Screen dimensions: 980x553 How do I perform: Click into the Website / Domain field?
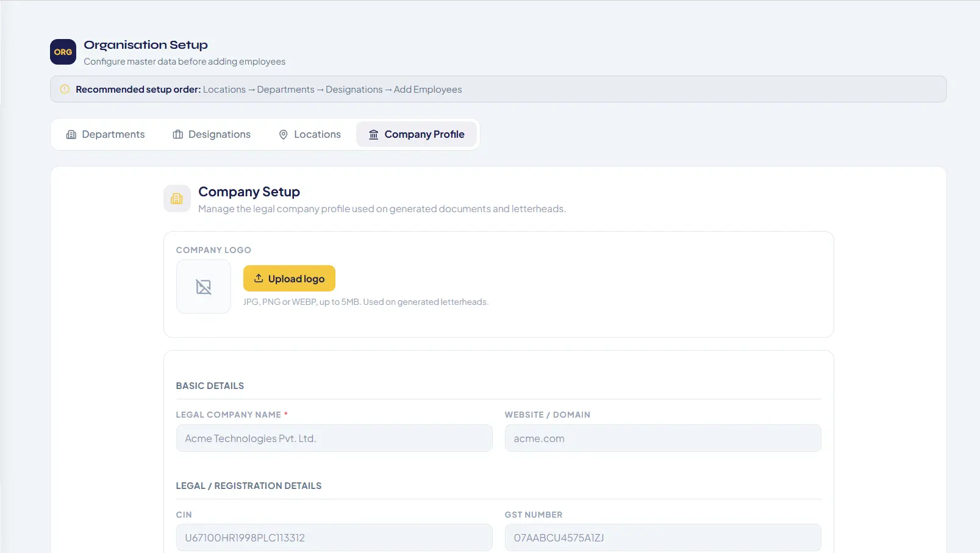point(663,438)
